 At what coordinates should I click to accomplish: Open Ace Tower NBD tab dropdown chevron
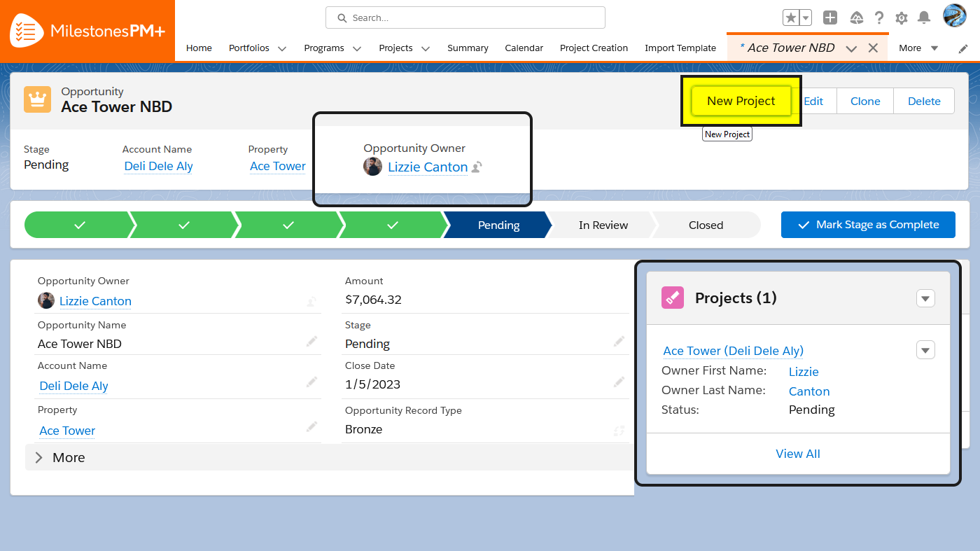pos(851,48)
